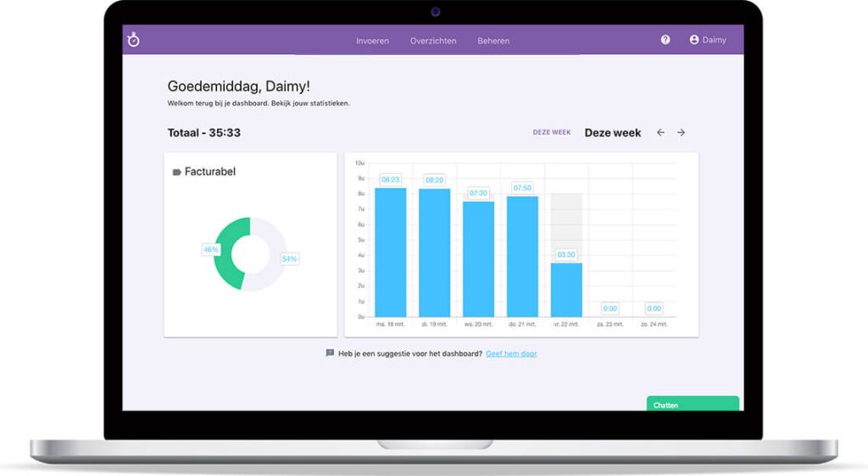
Task: Click the stopwatch logo icon
Action: click(133, 40)
